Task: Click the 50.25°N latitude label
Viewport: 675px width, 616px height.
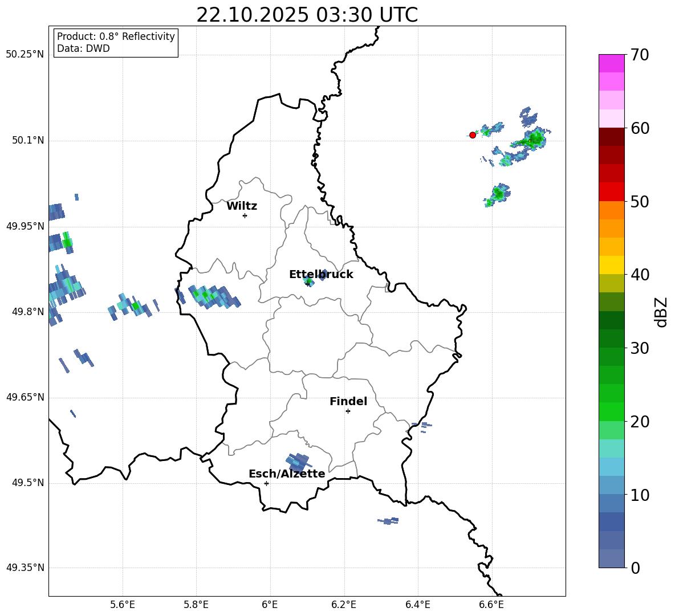Action: (x=25, y=55)
